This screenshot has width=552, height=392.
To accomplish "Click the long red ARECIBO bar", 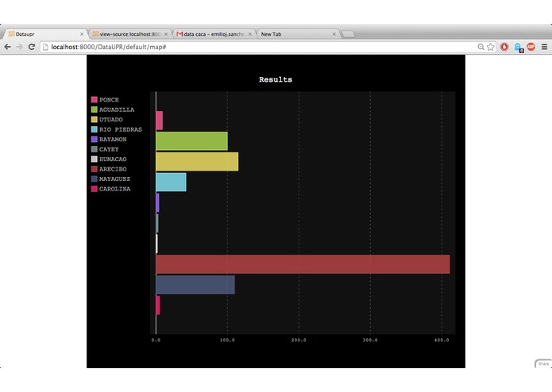I will tap(303, 264).
